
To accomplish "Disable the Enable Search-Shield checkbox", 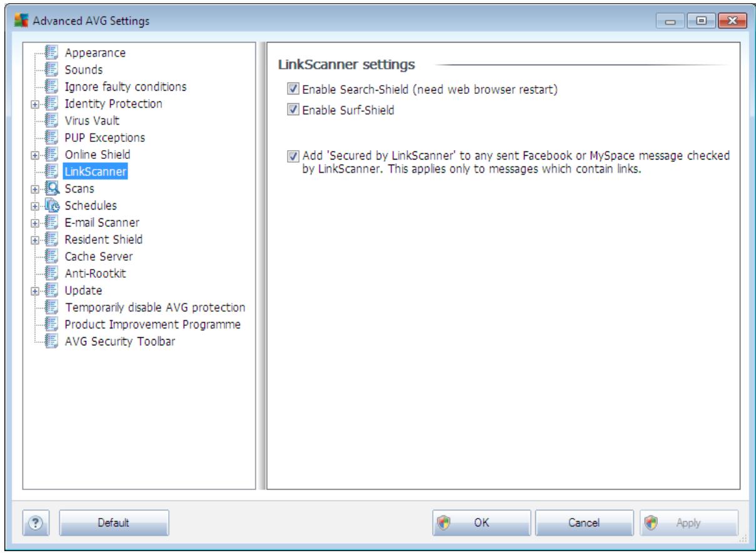I will click(x=293, y=89).
